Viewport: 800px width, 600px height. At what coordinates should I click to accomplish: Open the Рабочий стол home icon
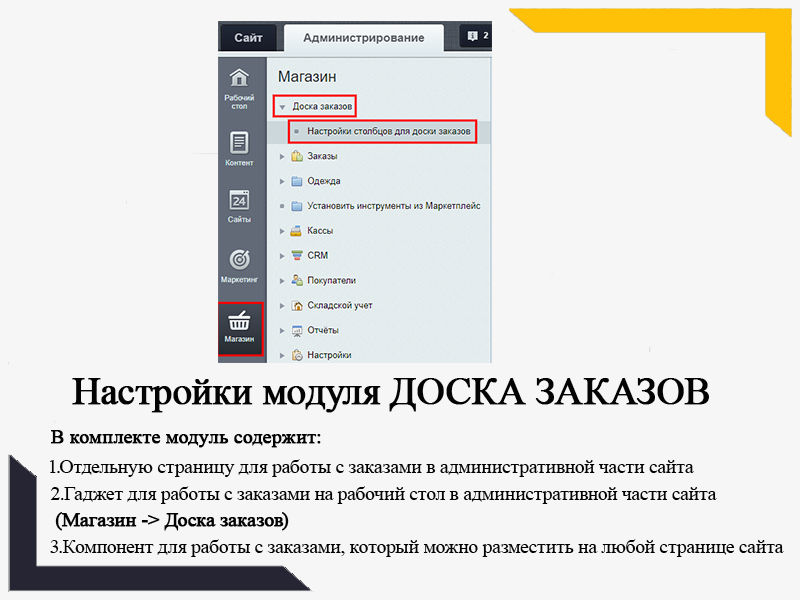(239, 79)
